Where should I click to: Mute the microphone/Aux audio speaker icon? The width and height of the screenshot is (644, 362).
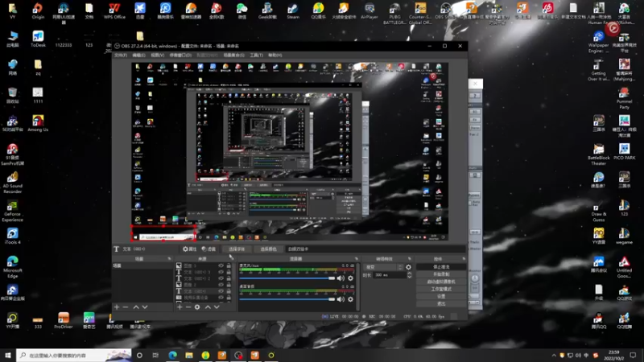click(341, 278)
